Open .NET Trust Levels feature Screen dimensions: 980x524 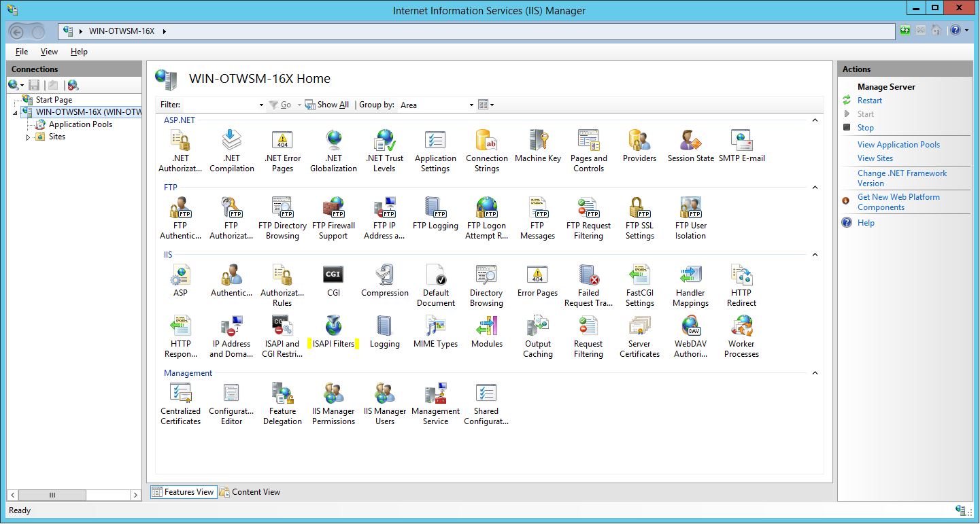384,150
